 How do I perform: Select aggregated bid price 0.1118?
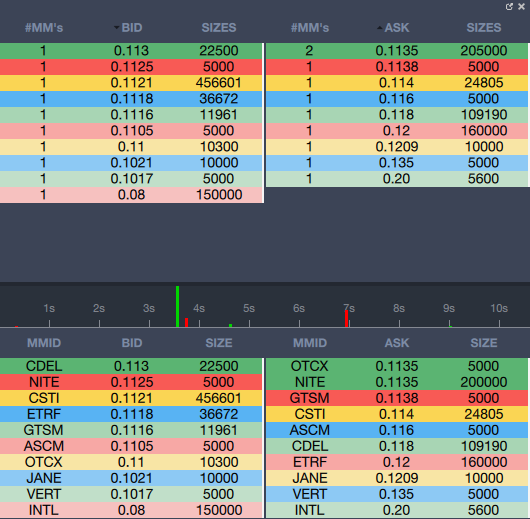[x=132, y=99]
